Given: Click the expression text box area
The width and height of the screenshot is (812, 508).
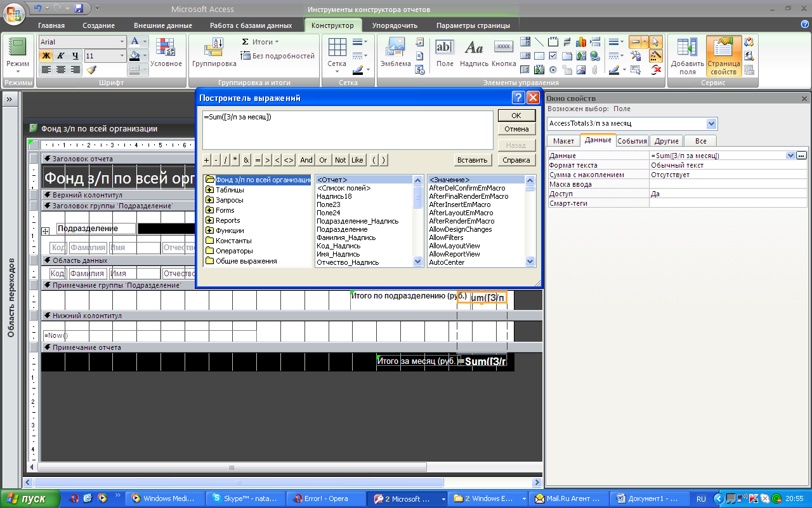Looking at the screenshot, I should [x=348, y=130].
